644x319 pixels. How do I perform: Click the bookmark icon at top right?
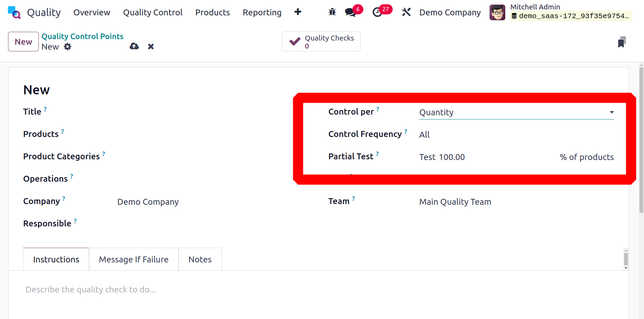(621, 42)
